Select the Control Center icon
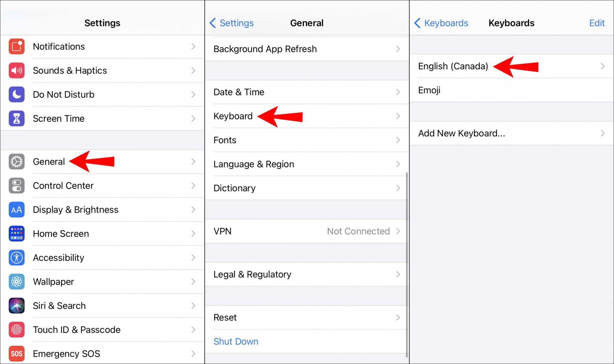Screen dimensions: 614x364 [x=16, y=186]
